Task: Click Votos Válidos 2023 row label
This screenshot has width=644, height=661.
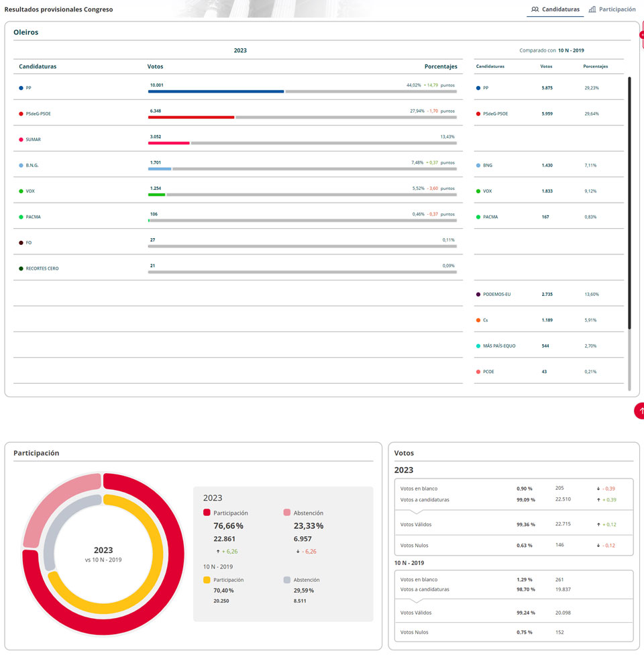Action: point(416,524)
